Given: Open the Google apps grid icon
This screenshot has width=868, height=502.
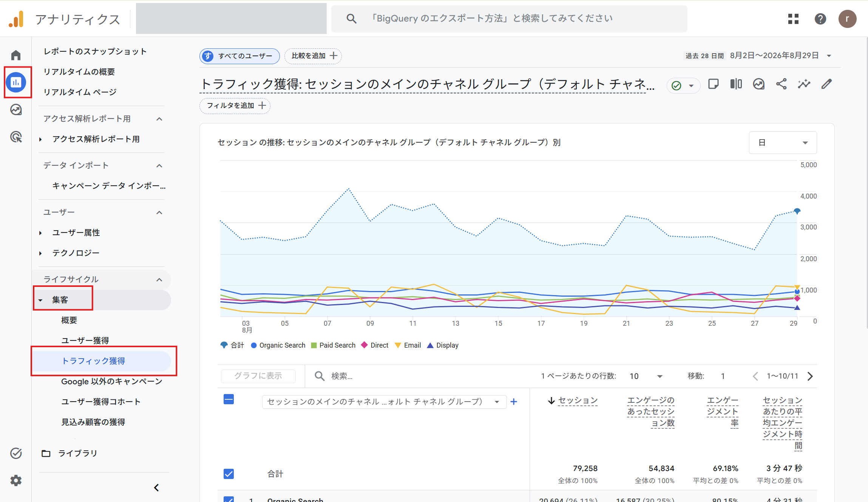Looking at the screenshot, I should [x=794, y=19].
